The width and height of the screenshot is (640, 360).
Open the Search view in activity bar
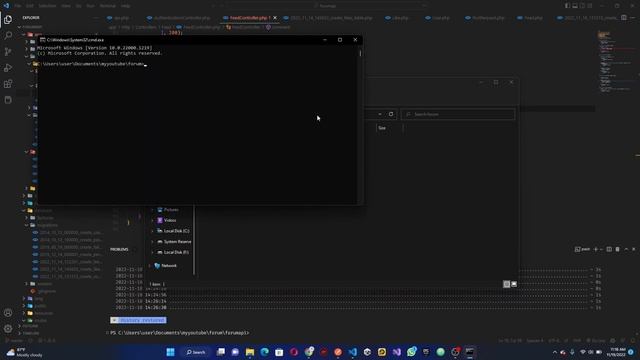[8, 36]
